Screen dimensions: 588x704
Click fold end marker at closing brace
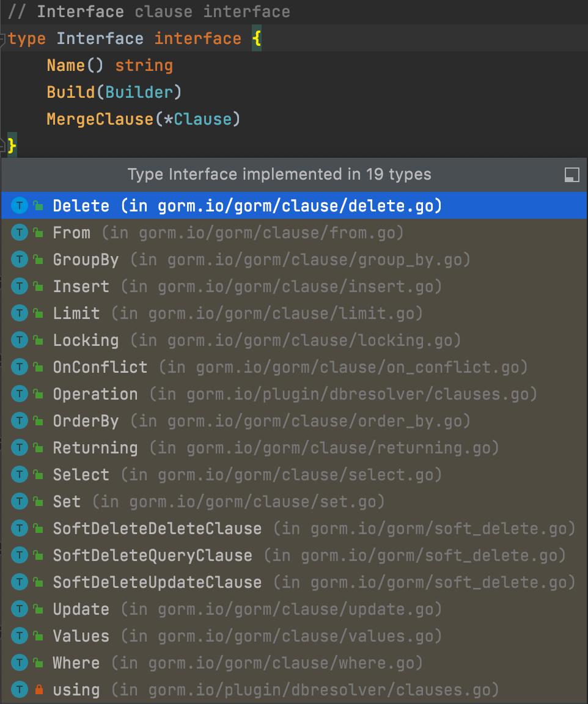coord(4,145)
